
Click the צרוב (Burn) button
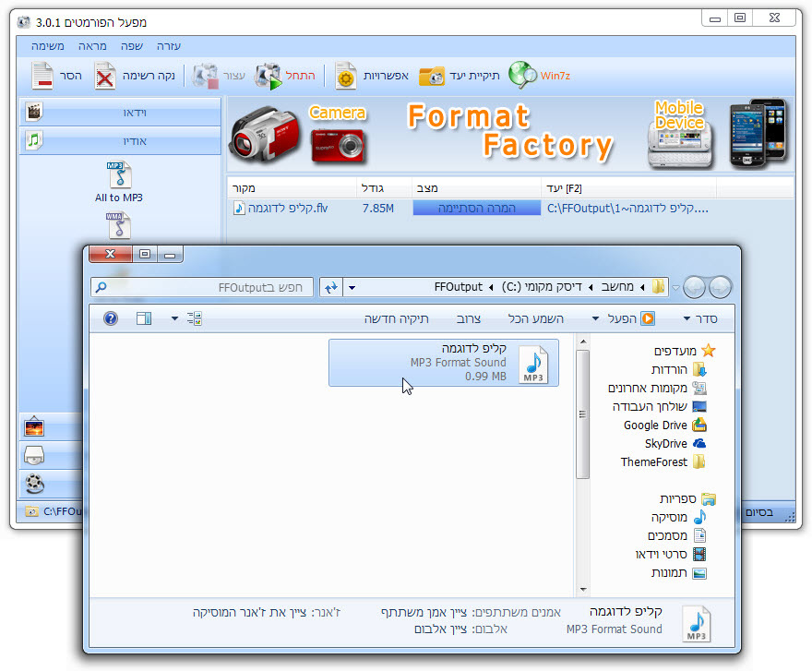(469, 318)
